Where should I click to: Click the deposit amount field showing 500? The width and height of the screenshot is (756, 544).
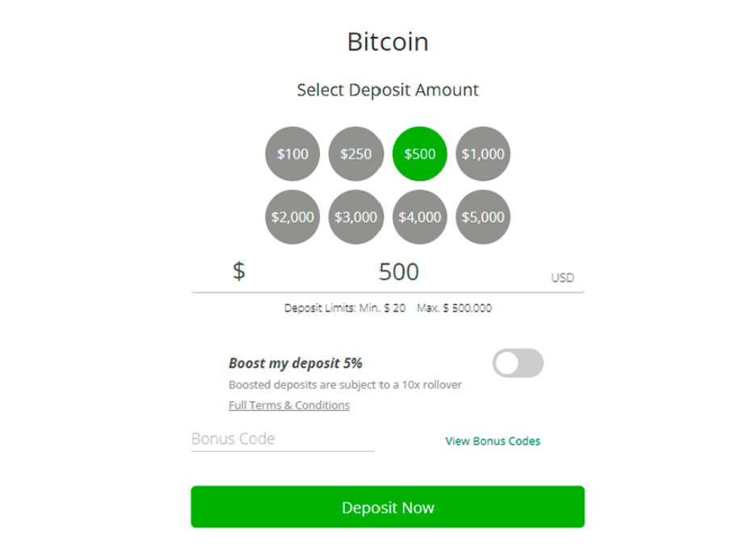[x=399, y=272]
